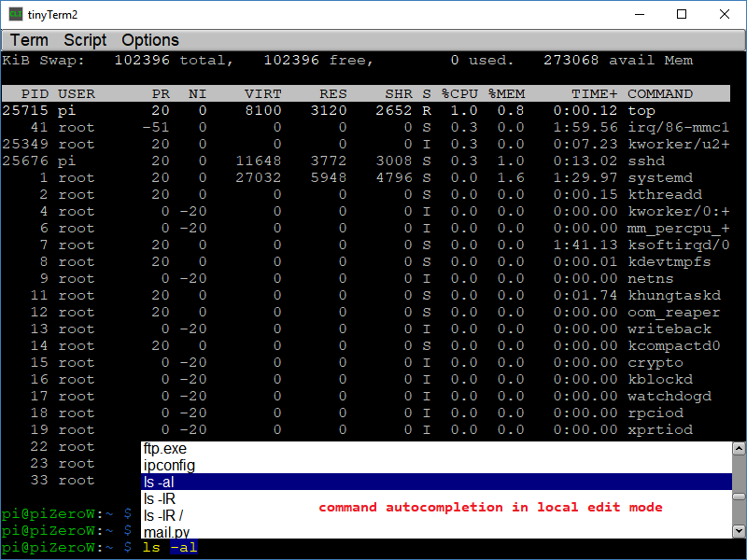Image resolution: width=747 pixels, height=560 pixels.
Task: Click the autocompletion list scroll up arrow
Action: (739, 448)
